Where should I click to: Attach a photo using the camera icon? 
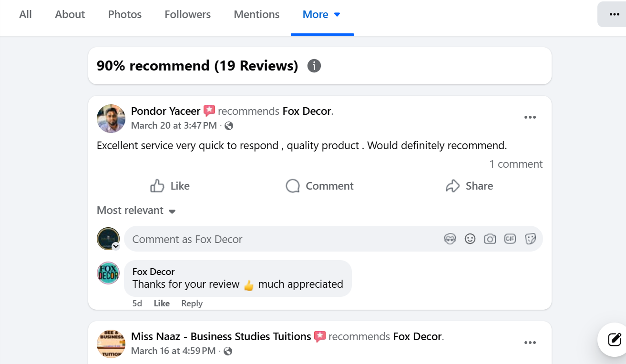tap(490, 239)
